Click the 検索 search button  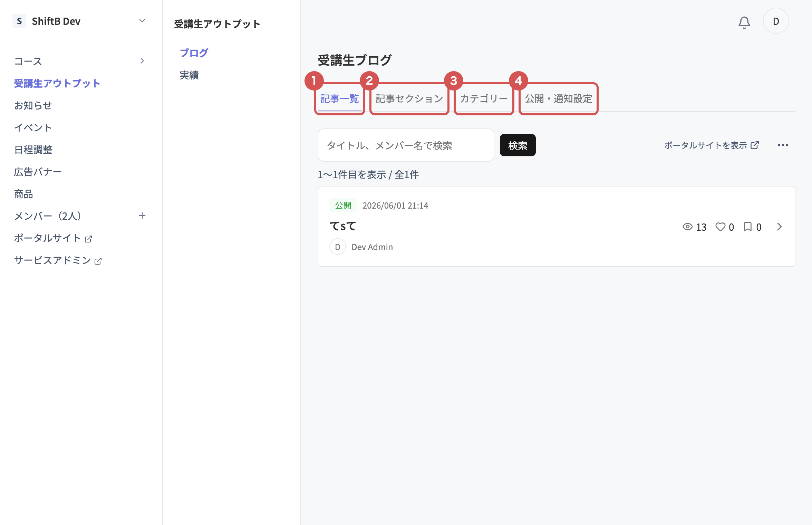(518, 145)
